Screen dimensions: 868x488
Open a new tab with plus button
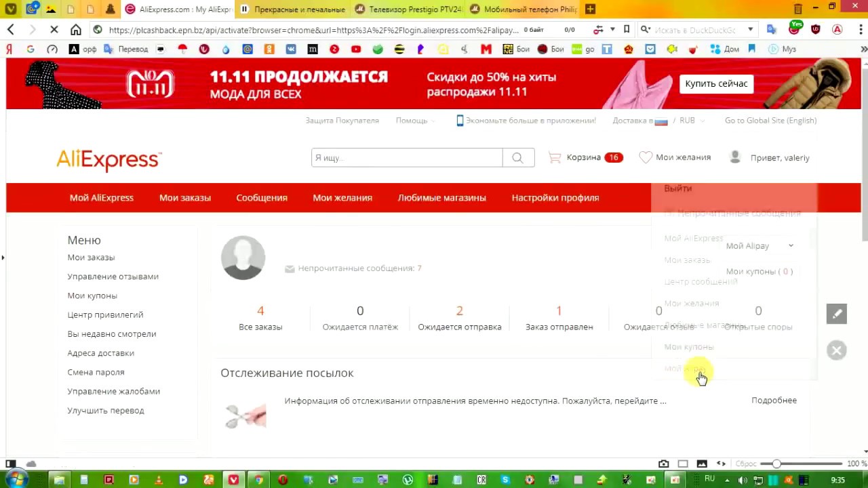coord(590,9)
